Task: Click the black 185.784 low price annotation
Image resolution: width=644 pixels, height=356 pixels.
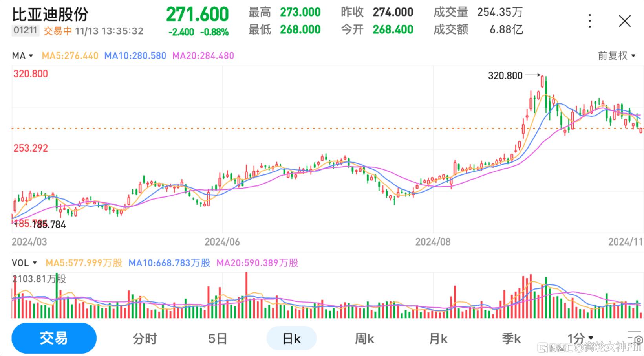Action: [49, 225]
